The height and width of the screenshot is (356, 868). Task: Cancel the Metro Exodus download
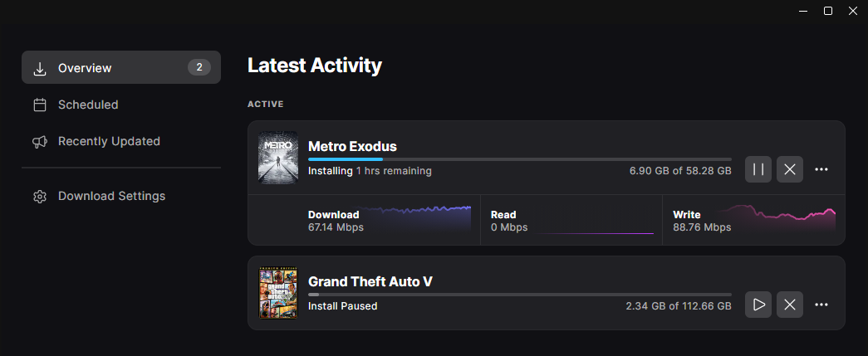(x=790, y=169)
